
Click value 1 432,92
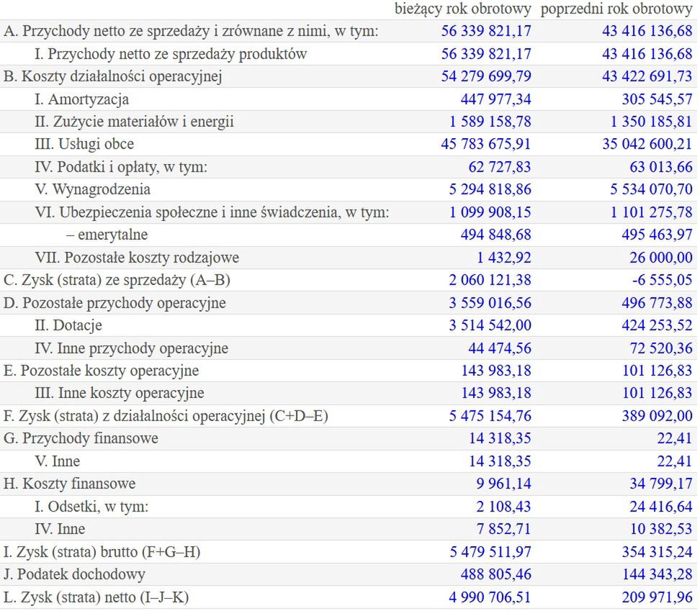(x=504, y=258)
